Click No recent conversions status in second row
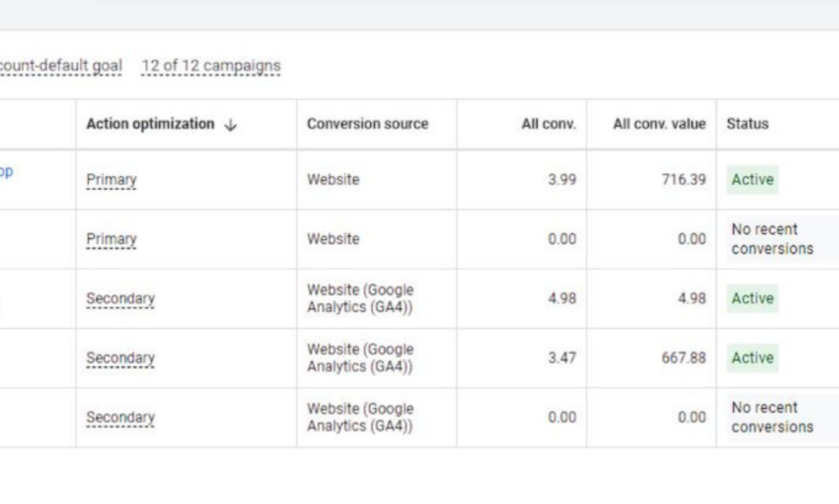This screenshot has width=839, height=504. click(772, 239)
